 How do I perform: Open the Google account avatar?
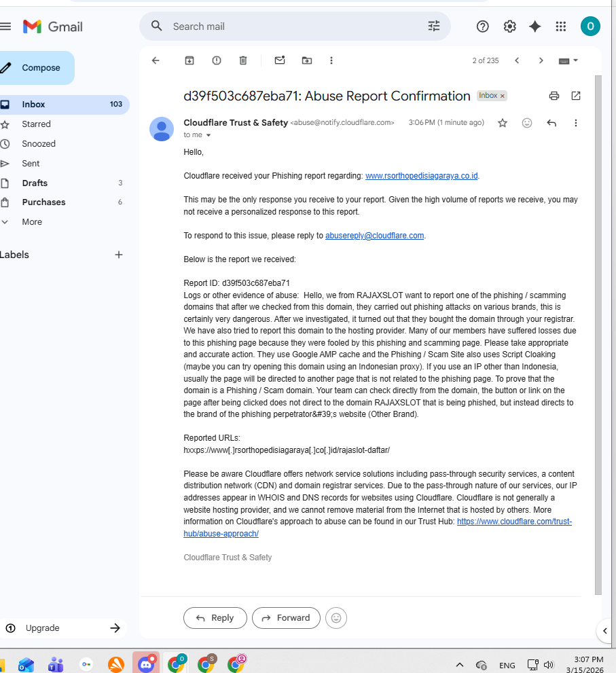coord(590,26)
